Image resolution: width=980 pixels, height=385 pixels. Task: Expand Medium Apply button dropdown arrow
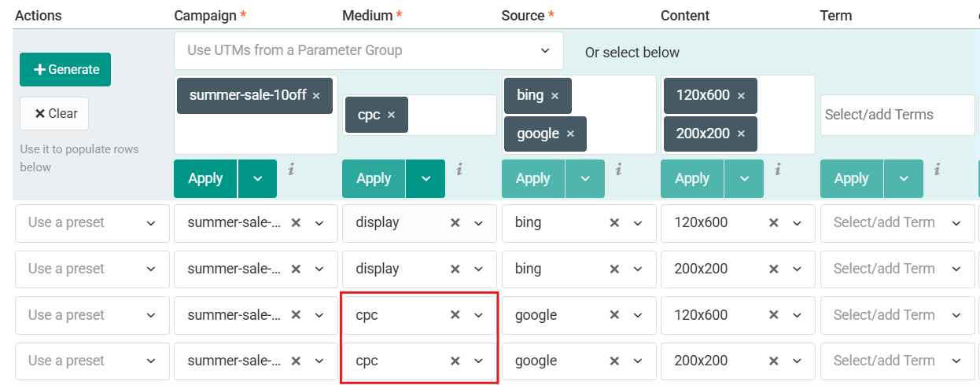[x=426, y=178]
